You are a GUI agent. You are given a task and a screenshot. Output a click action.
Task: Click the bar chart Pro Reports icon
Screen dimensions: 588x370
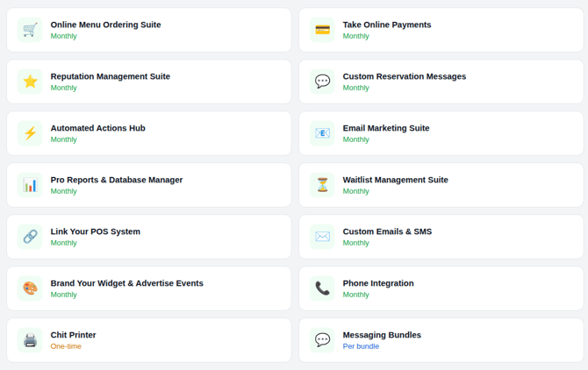tap(30, 185)
